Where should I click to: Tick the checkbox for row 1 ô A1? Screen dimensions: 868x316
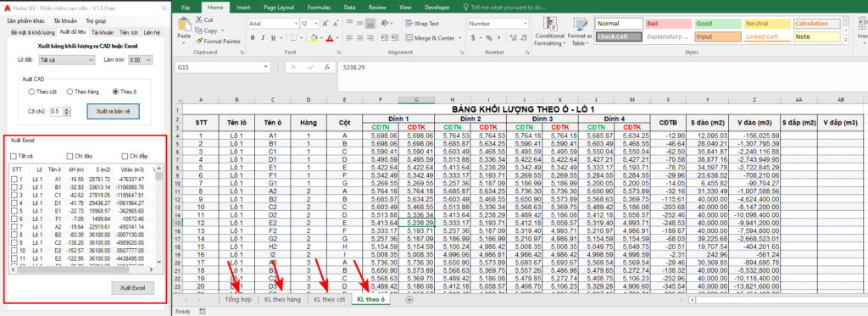coord(14,180)
